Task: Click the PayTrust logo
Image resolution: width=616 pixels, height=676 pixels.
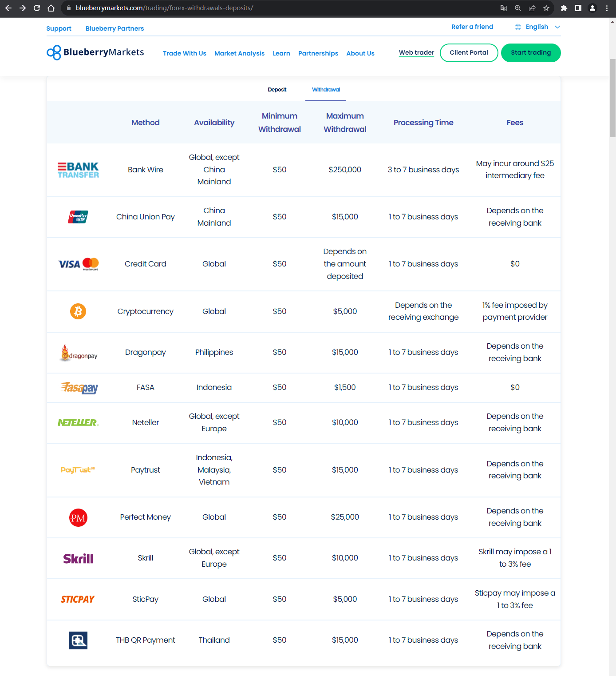Action: (78, 470)
